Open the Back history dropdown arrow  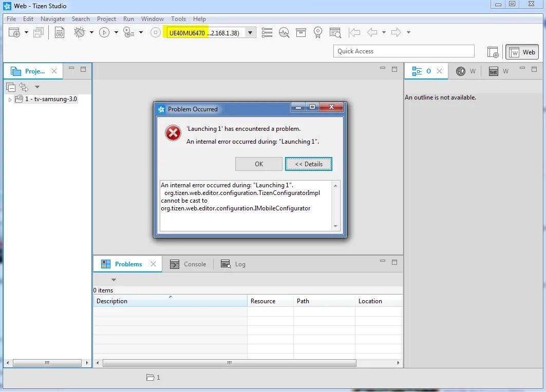pyautogui.click(x=384, y=33)
